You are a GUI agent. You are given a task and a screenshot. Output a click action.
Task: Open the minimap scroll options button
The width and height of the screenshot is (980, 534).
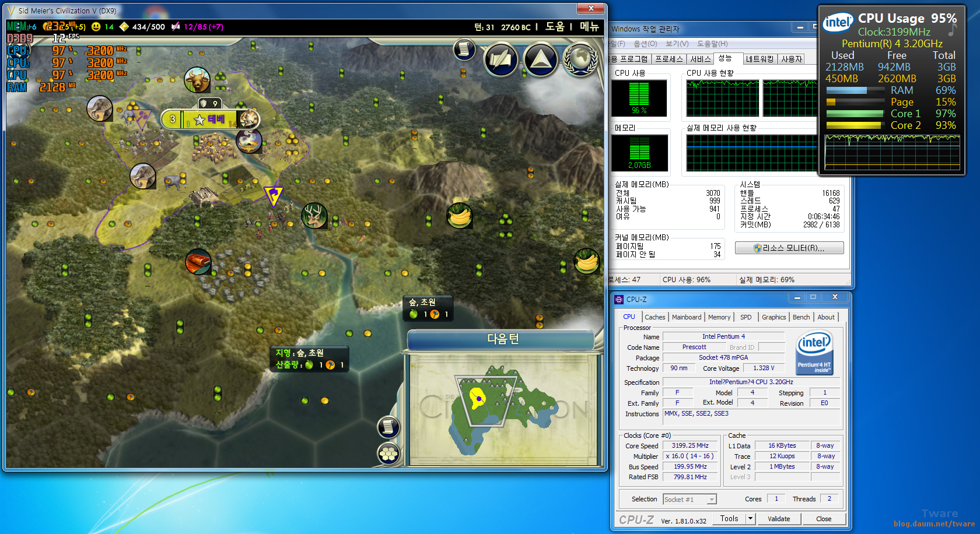click(388, 427)
